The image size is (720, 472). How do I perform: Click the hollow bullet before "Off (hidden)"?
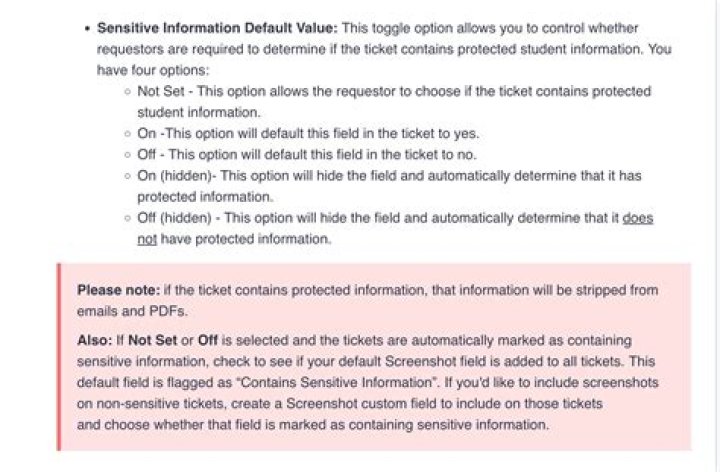tap(128, 219)
